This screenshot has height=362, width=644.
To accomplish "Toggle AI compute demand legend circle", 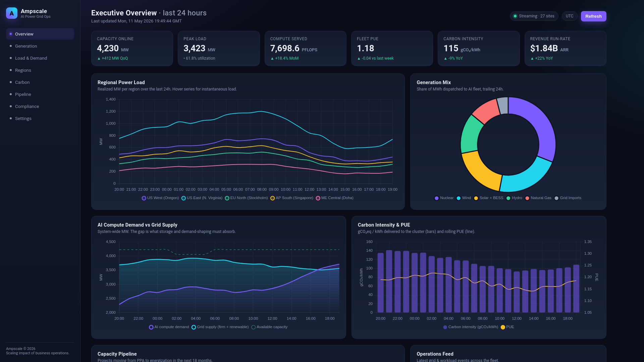I will [x=151, y=327].
